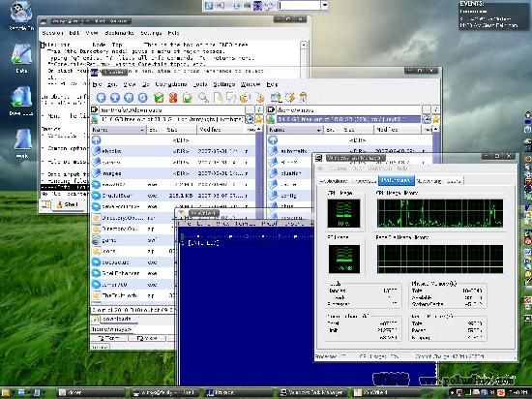Click the right panel location path field in Krusader
The width and height of the screenshot is (532, 399).
point(348,109)
